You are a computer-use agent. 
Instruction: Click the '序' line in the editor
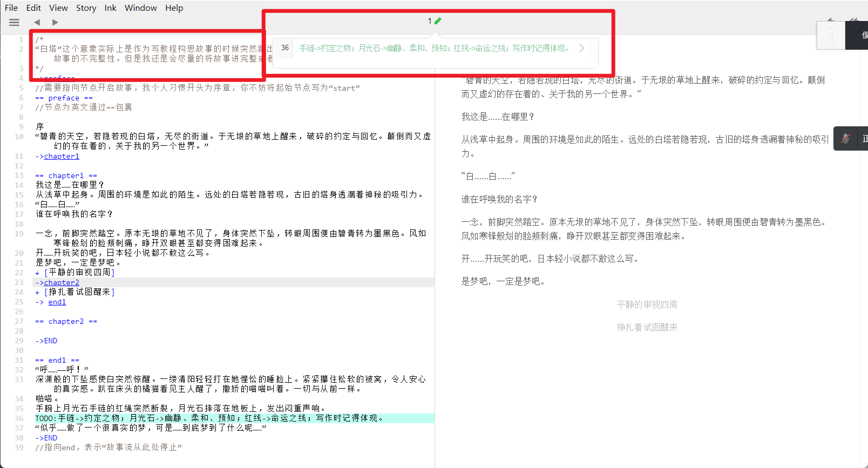pyautogui.click(x=39, y=127)
